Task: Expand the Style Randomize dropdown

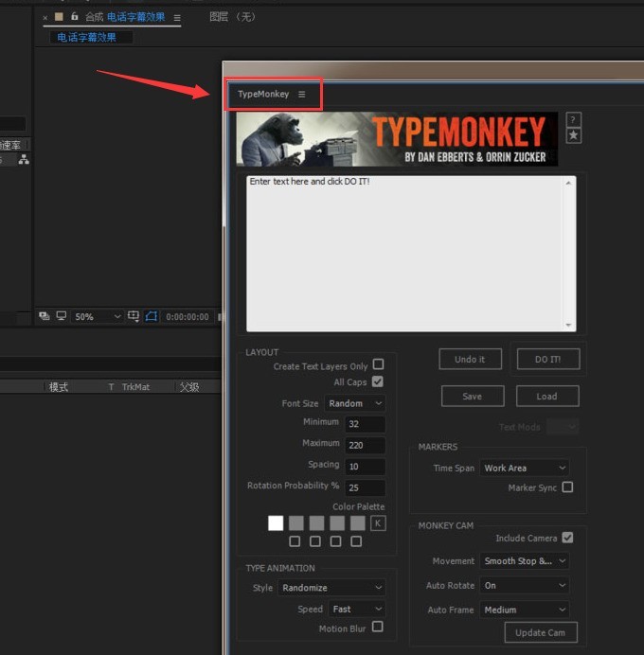Action: coord(331,588)
